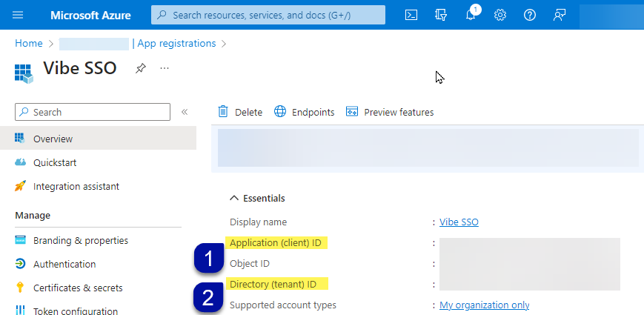Image resolution: width=644 pixels, height=315 pixels.
Task: Open the Vibe SSO display name link
Action: point(459,222)
